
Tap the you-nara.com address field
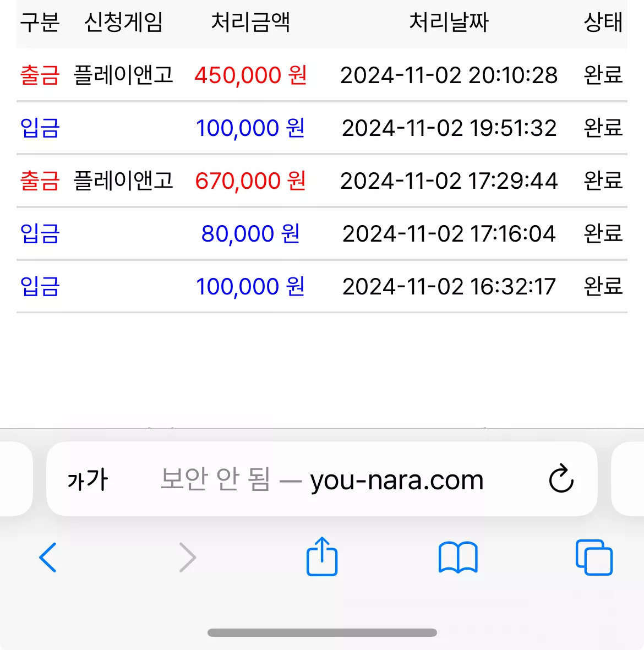322,479
